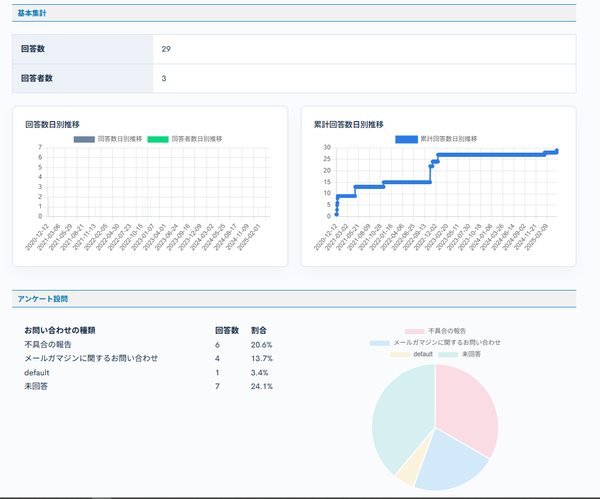Toggle the default pie legend entry

(411, 354)
